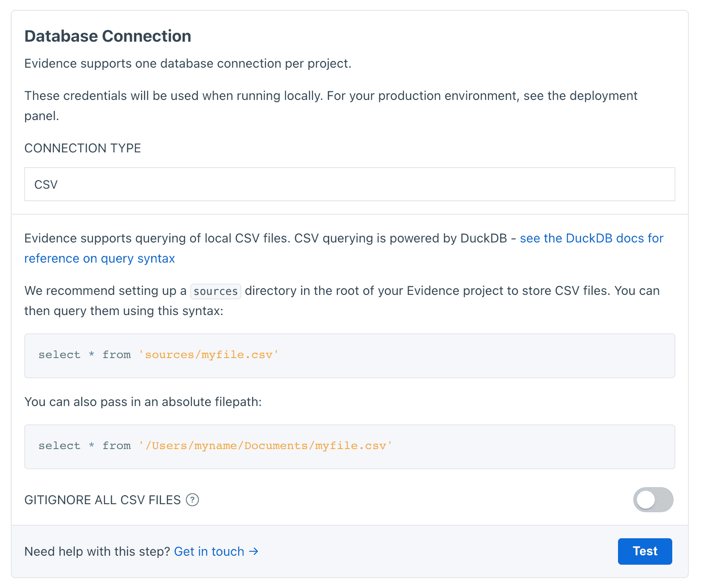Click 'Evidence supports one database connection per project' sentence

(x=187, y=64)
